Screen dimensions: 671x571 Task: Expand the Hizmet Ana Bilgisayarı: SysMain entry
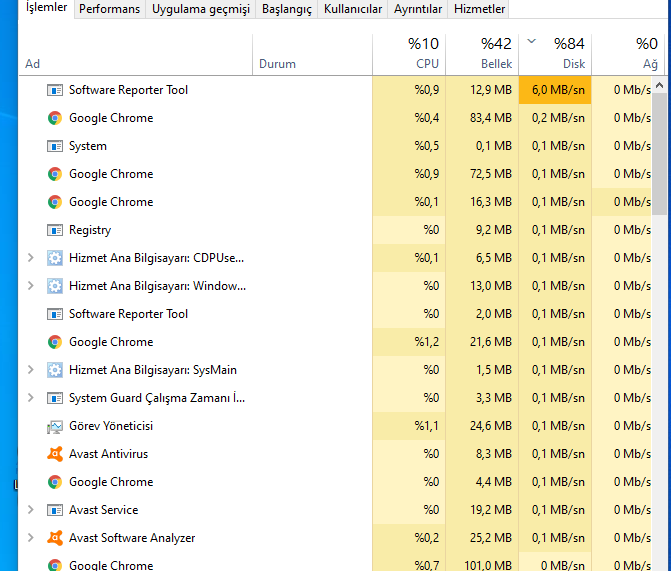tap(30, 370)
